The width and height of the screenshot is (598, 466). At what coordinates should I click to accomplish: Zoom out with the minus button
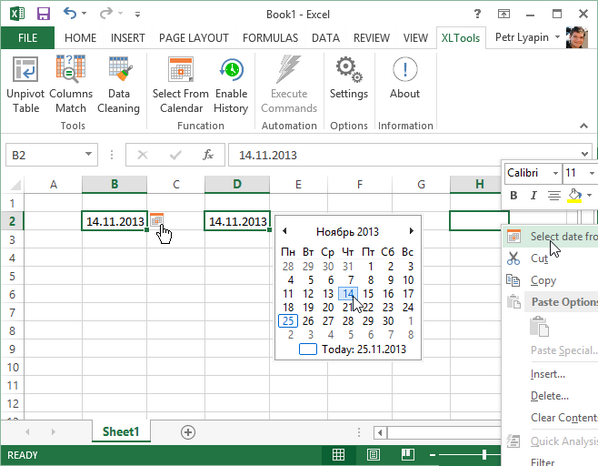[432, 455]
